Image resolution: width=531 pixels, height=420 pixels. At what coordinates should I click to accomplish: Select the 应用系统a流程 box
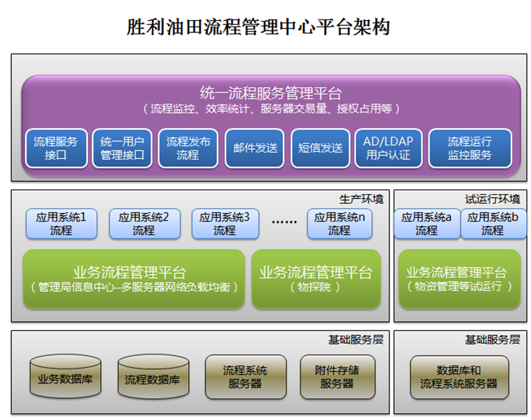tap(426, 224)
